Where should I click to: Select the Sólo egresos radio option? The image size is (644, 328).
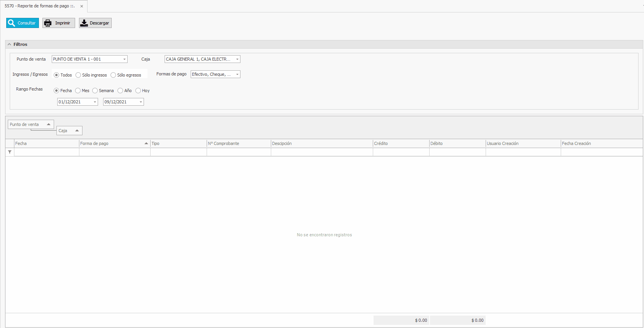[x=113, y=75]
